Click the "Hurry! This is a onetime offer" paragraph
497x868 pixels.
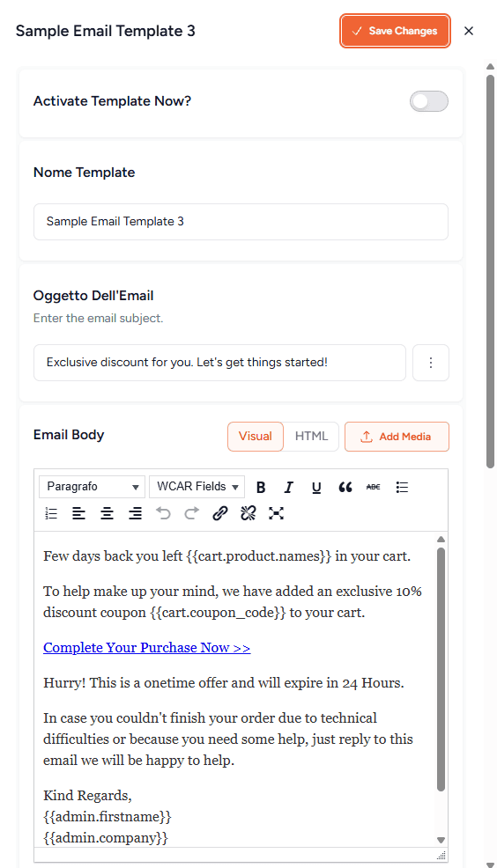click(224, 682)
